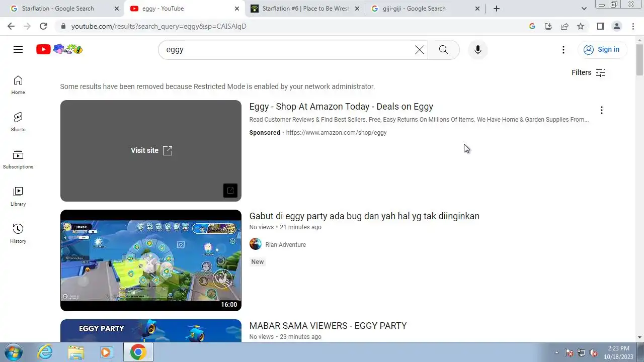This screenshot has width=644, height=362.
Task: Click Visit site on the ad
Action: tap(151, 150)
